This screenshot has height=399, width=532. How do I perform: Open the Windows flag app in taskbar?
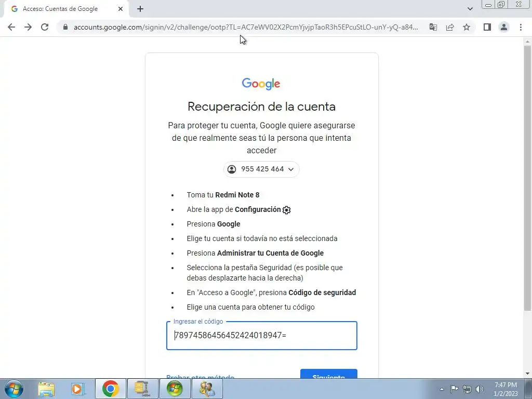[x=175, y=389]
